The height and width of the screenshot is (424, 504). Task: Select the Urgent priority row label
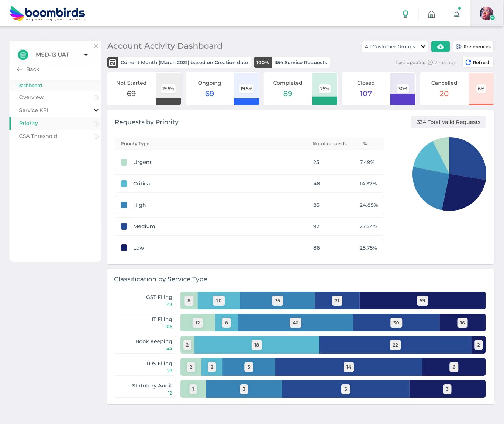click(142, 162)
